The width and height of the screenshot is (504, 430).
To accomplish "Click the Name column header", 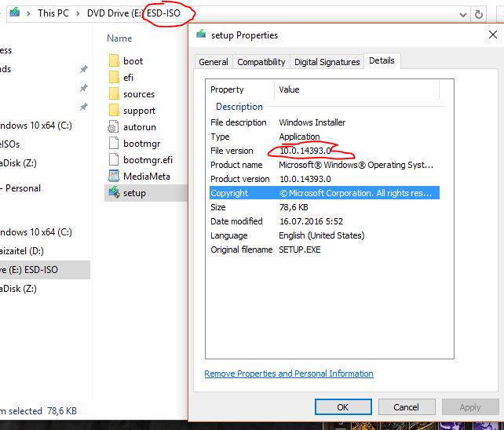I will pyautogui.click(x=119, y=38).
